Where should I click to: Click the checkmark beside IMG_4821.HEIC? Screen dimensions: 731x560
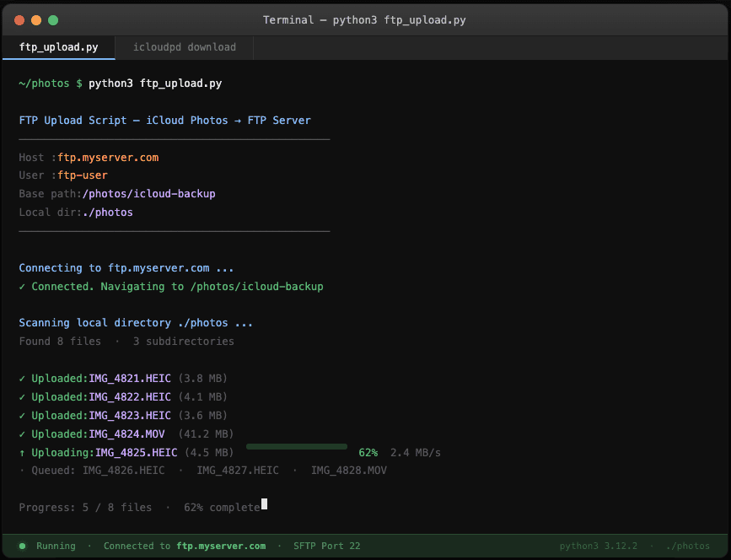[x=23, y=378]
